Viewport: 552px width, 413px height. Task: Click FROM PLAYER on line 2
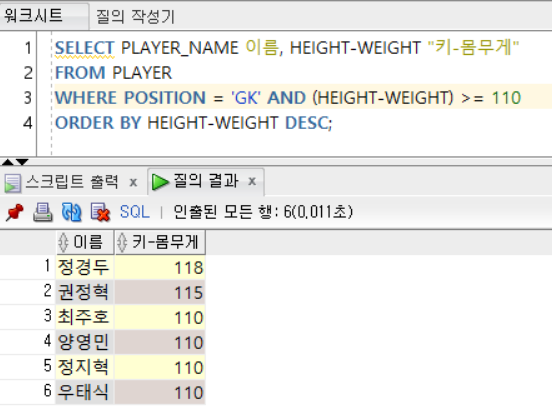[x=113, y=73]
